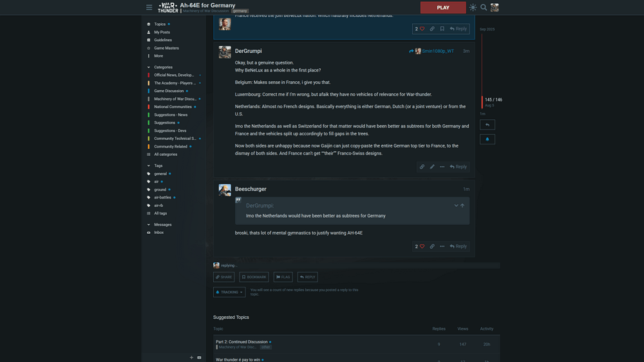Open user profile avatar in header
Viewport: 644px width, 362px height.
pyautogui.click(x=495, y=7)
